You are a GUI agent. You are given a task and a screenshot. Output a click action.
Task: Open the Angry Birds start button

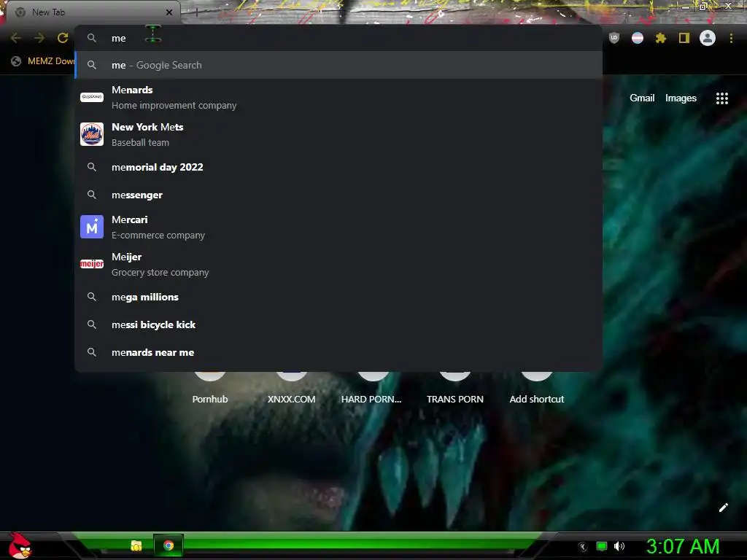(x=19, y=545)
